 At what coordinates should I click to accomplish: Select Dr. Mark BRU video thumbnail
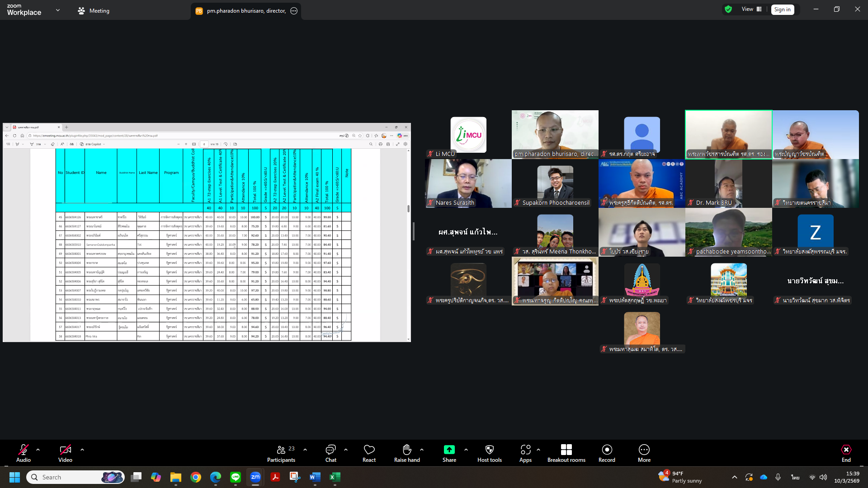(728, 183)
